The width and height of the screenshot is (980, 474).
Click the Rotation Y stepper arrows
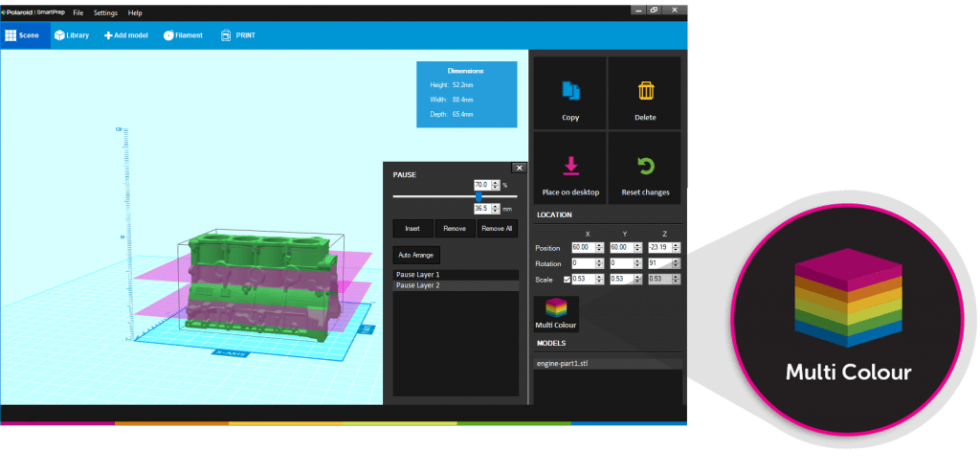click(x=638, y=264)
